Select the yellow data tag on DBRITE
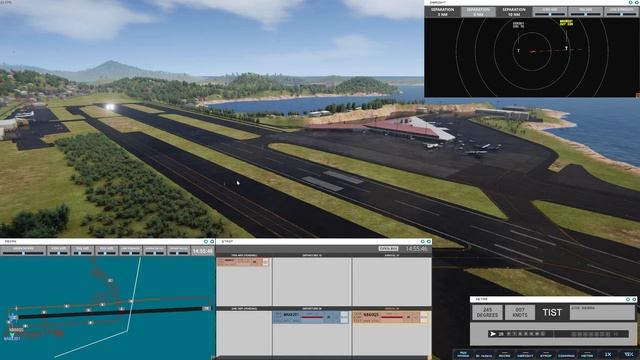Image resolution: width=640 pixels, height=360 pixels. pyautogui.click(x=566, y=22)
